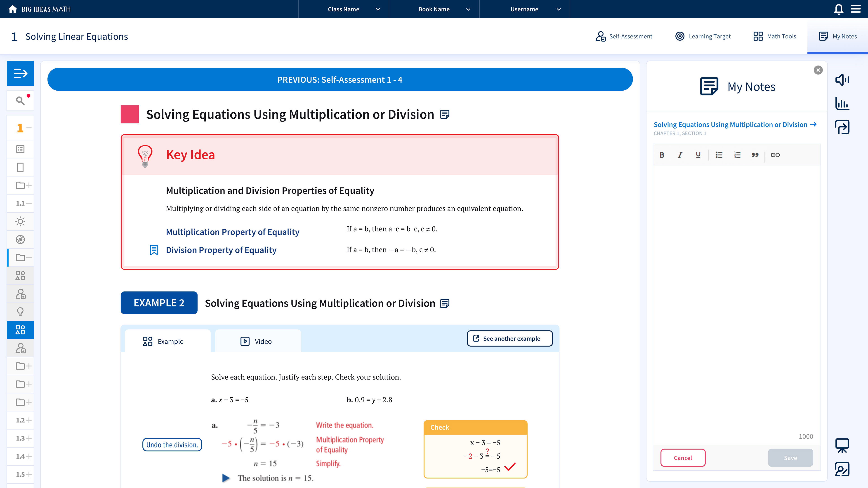Viewport: 868px width, 488px height.
Task: Close the My Notes panel
Action: pyautogui.click(x=818, y=70)
